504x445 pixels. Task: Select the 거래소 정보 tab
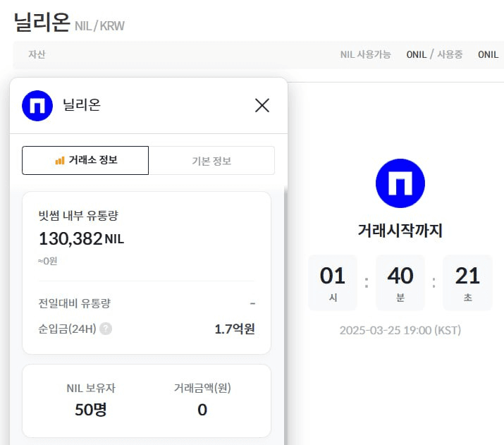pyautogui.click(x=85, y=160)
